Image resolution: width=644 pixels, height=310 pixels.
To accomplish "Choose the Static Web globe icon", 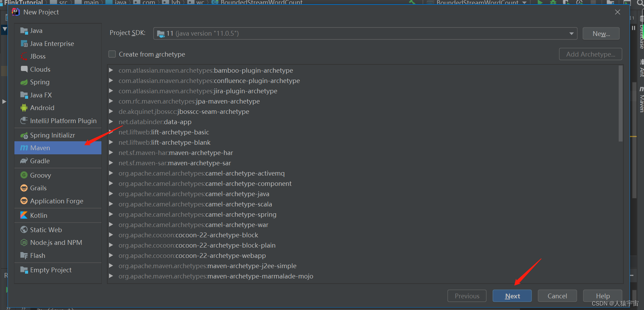I will (x=24, y=230).
